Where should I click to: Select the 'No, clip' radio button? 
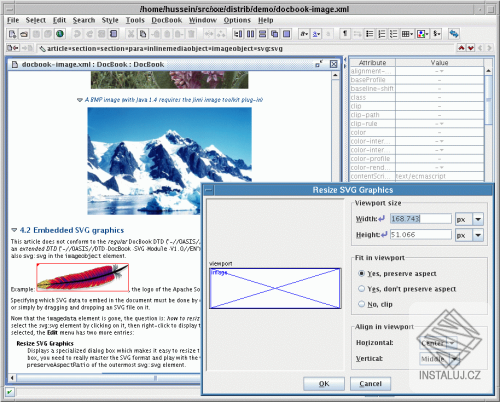tap(361, 304)
